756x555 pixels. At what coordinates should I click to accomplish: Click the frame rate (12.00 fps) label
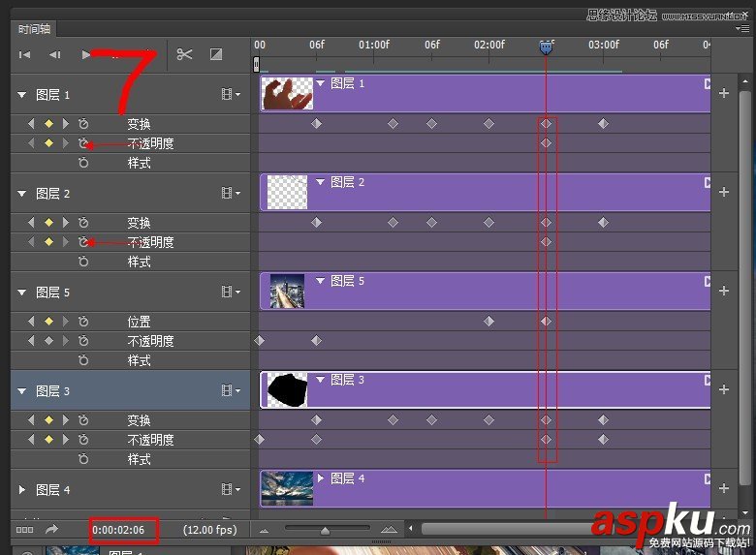pos(210,530)
